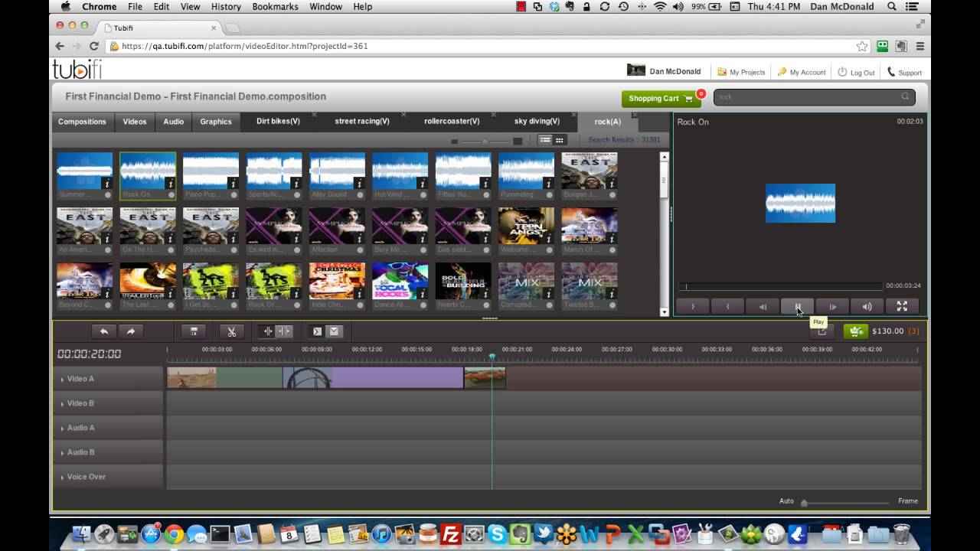Show info for the Summer audio clip
Image resolution: width=980 pixels, height=551 pixels.
click(108, 184)
